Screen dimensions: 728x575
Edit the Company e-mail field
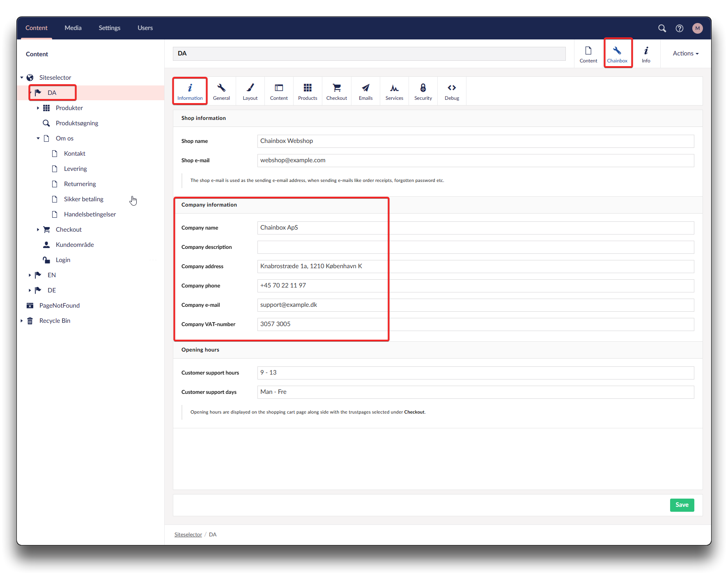475,305
